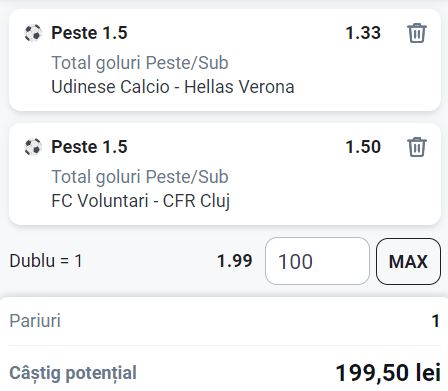Click the soccer ball icon beside Udinese bet
The width and height of the screenshot is (448, 391).
point(33,33)
